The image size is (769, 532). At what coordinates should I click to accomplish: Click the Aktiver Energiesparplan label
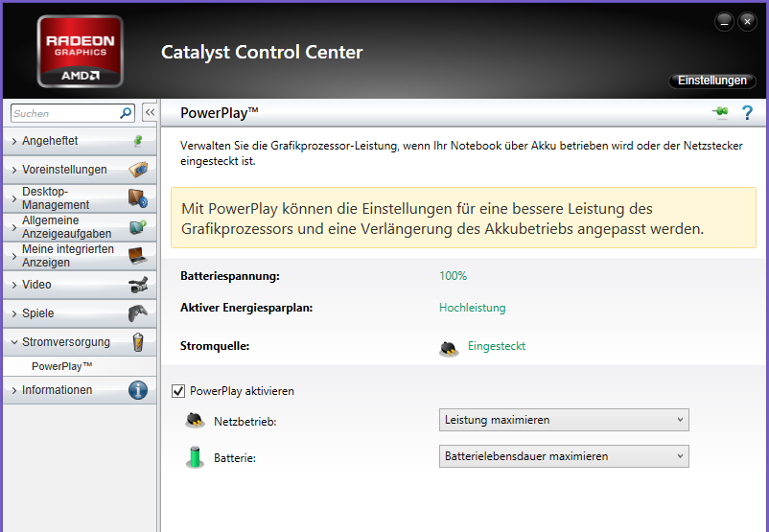(246, 308)
